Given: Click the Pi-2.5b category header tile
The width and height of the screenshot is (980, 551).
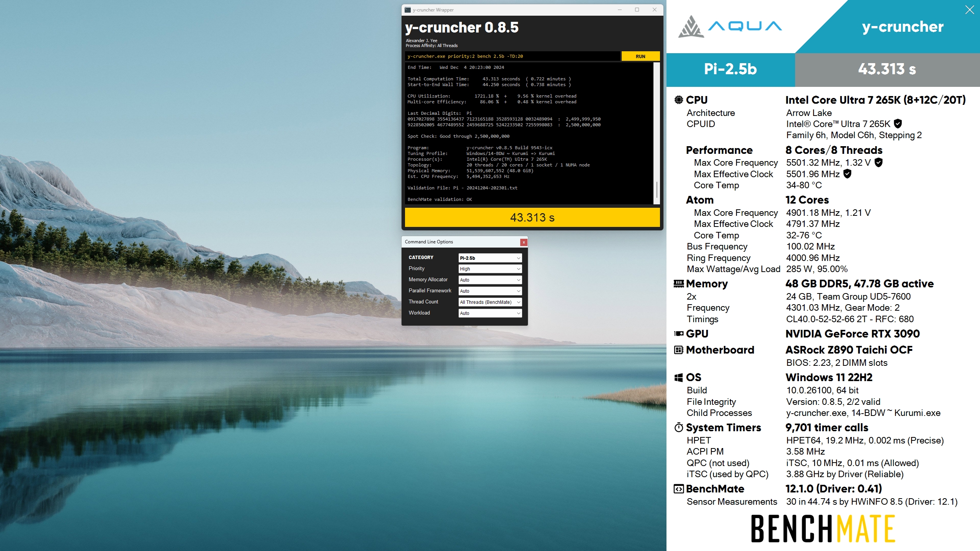Looking at the screenshot, I should point(730,69).
